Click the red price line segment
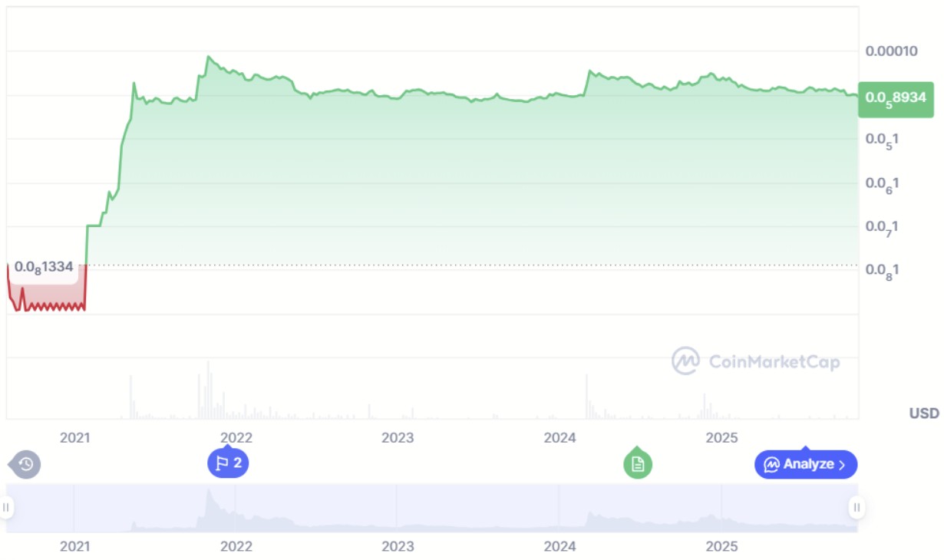Screen dimensions: 944x560 [46, 307]
